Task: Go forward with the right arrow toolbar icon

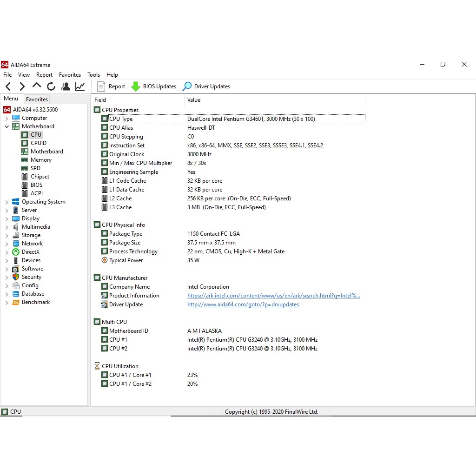Action: click(22, 86)
